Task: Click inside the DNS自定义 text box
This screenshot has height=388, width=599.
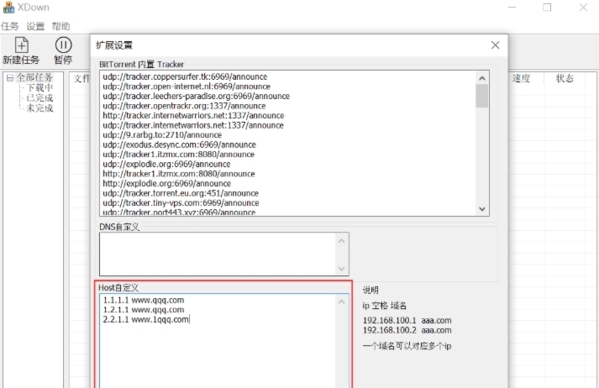Action: click(x=218, y=254)
